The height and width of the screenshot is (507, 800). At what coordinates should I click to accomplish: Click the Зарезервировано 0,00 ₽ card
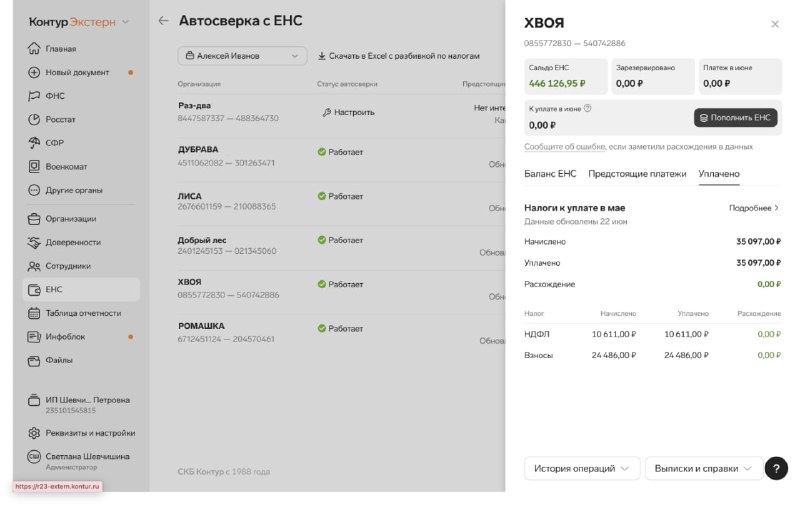coord(653,76)
